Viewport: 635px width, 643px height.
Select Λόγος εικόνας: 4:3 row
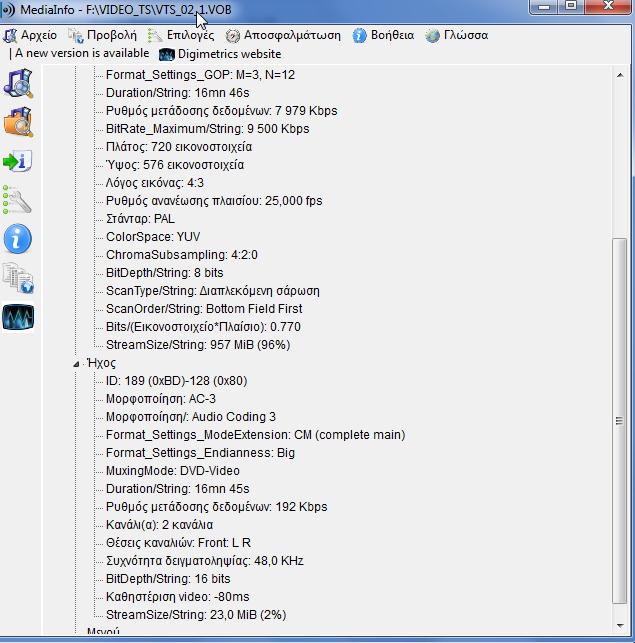(155, 183)
